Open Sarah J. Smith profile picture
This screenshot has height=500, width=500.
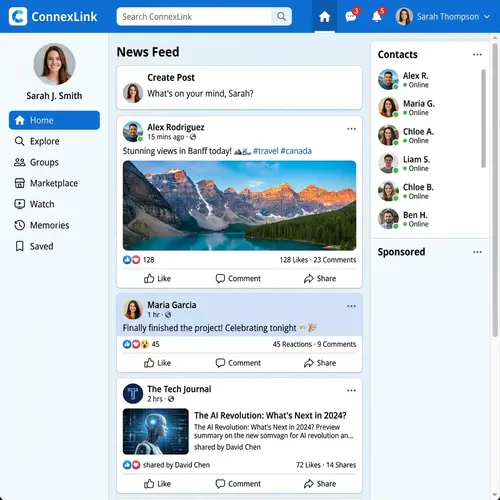(x=54, y=64)
